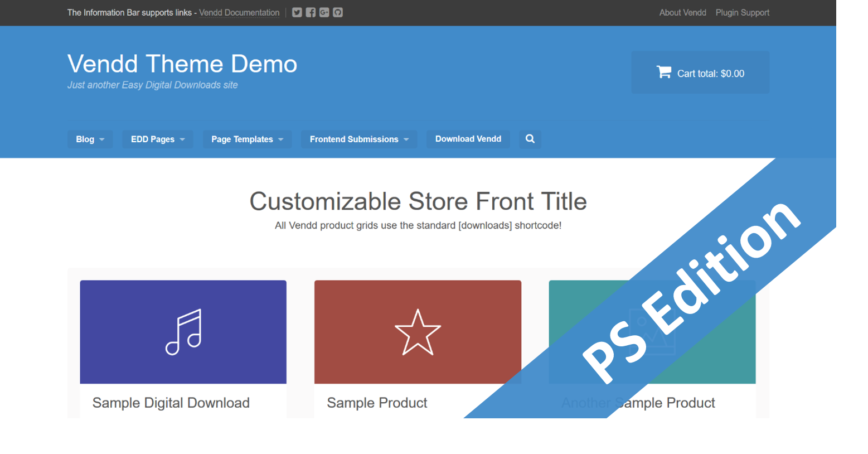The height and width of the screenshot is (454, 868).
Task: Open the Sample Digital Download title
Action: pos(171,403)
